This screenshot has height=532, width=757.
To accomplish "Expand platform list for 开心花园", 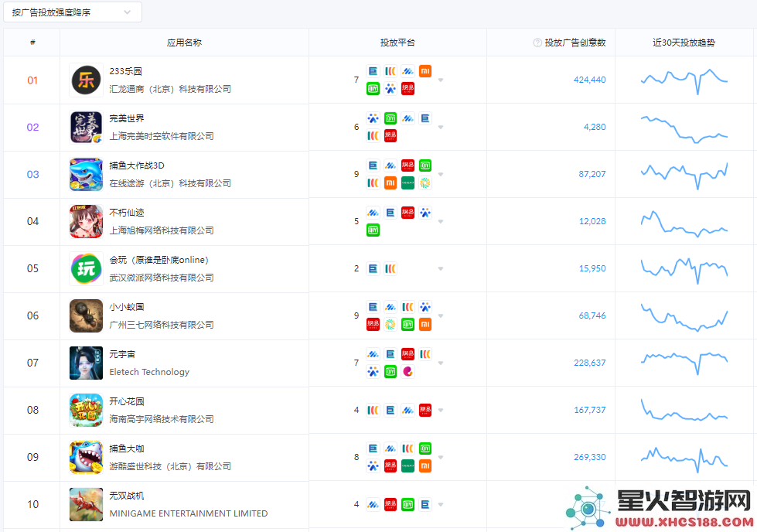I will click(440, 411).
